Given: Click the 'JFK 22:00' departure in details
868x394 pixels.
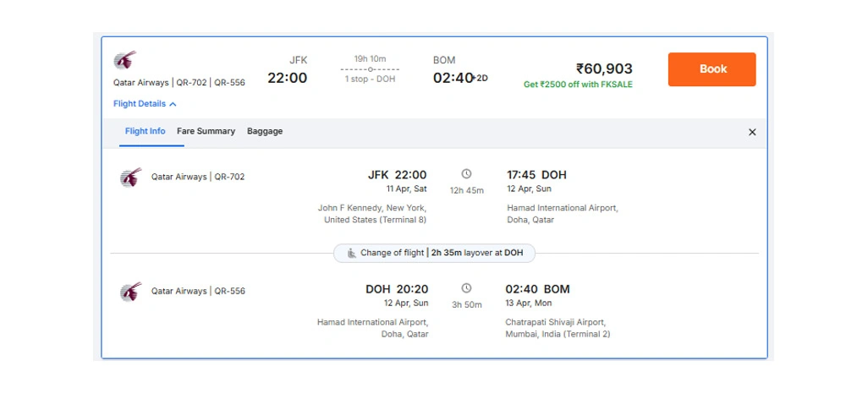Looking at the screenshot, I should tap(398, 175).
